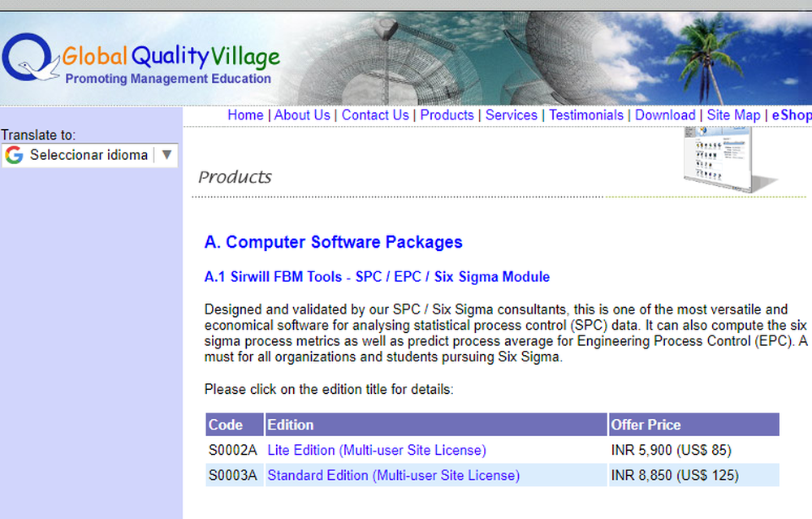
Task: Open Standard Edition Multi-user Site License details
Action: [393, 475]
